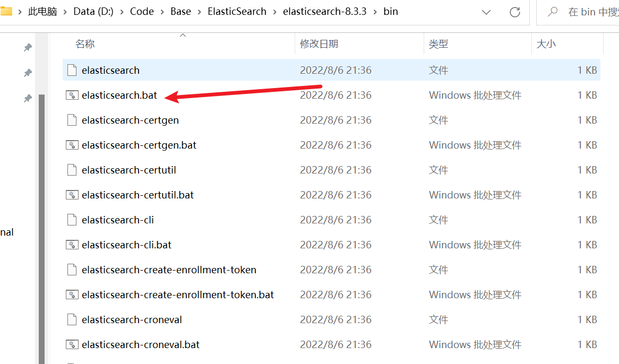Click the navigation pane vertical scrollbar
The height and width of the screenshot is (364, 619).
pos(42,229)
